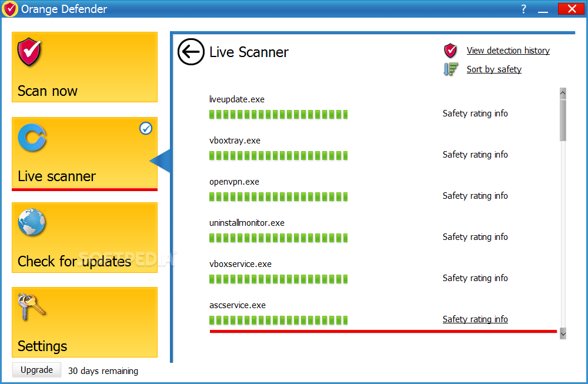Click the scrollbar down arrow in process list
Image resolution: width=588 pixels, height=384 pixels.
(x=563, y=333)
